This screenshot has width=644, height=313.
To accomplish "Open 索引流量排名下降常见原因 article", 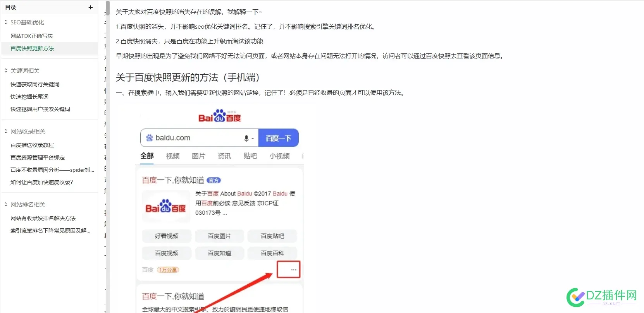I will [x=50, y=231].
